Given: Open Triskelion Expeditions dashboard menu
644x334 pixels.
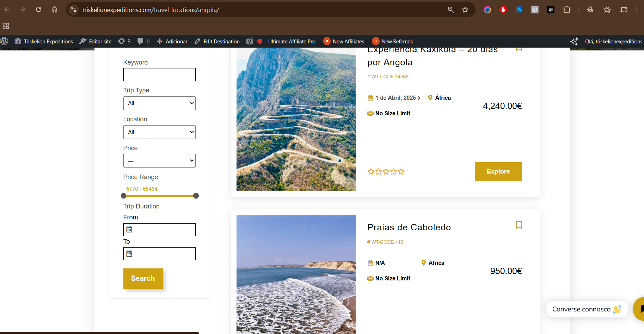Looking at the screenshot, I should click(x=44, y=41).
